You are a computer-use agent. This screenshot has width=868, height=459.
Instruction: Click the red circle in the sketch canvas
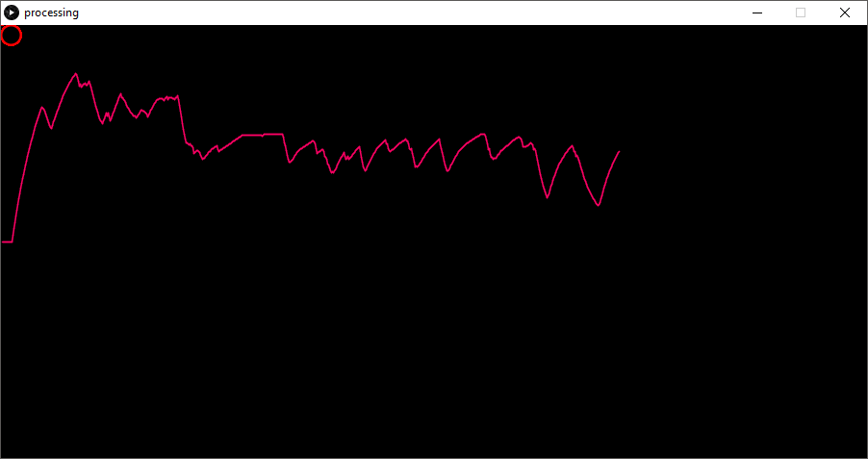[x=12, y=36]
